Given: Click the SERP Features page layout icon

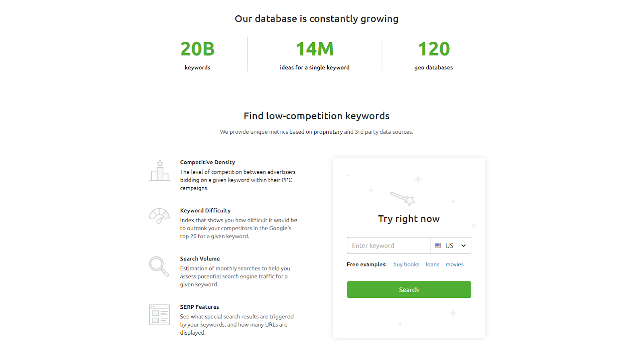Looking at the screenshot, I should 159,315.
